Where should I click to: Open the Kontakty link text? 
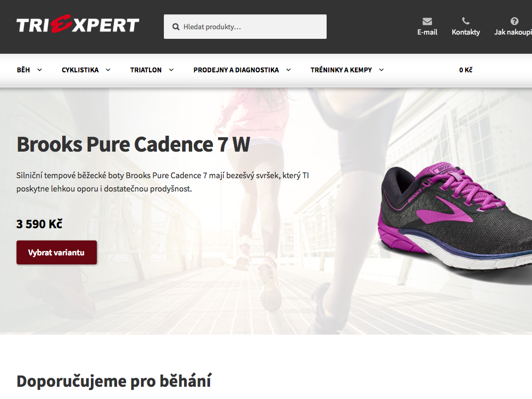[x=466, y=32]
